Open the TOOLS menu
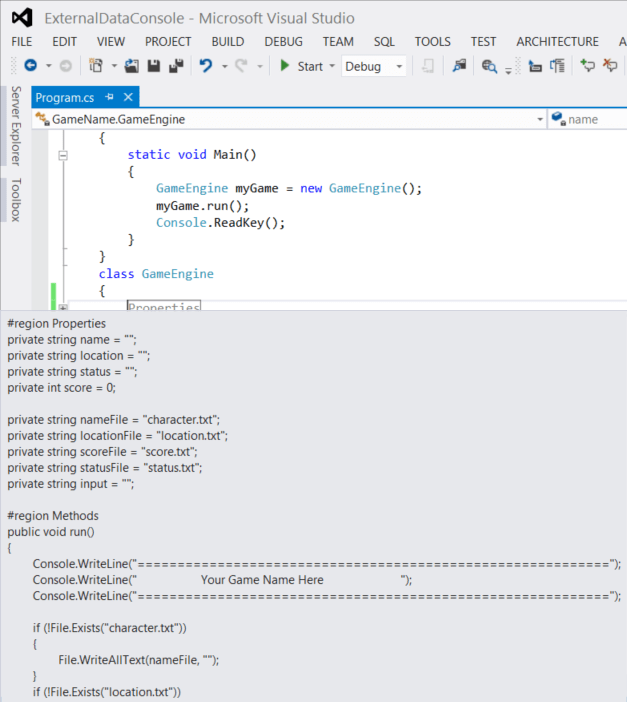 pos(433,42)
